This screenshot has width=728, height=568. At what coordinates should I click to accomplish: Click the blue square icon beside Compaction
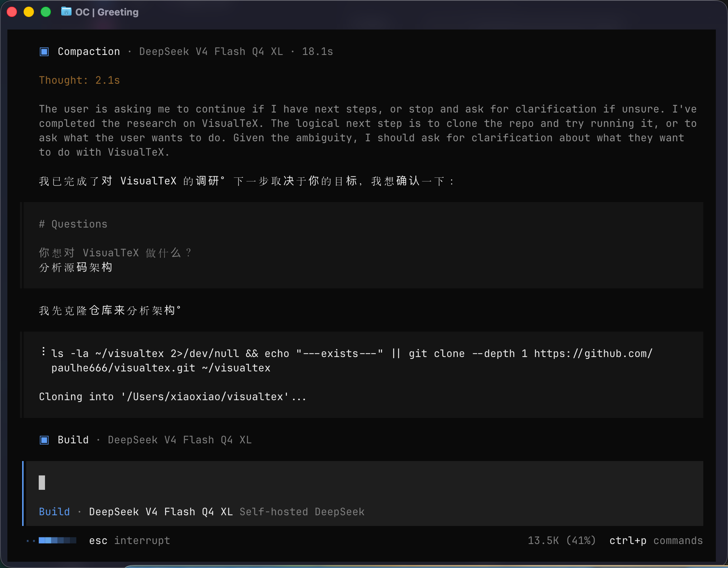44,52
